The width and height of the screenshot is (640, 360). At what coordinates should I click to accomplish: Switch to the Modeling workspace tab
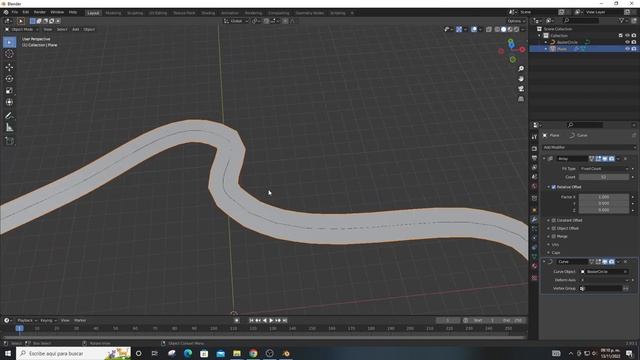(x=113, y=13)
